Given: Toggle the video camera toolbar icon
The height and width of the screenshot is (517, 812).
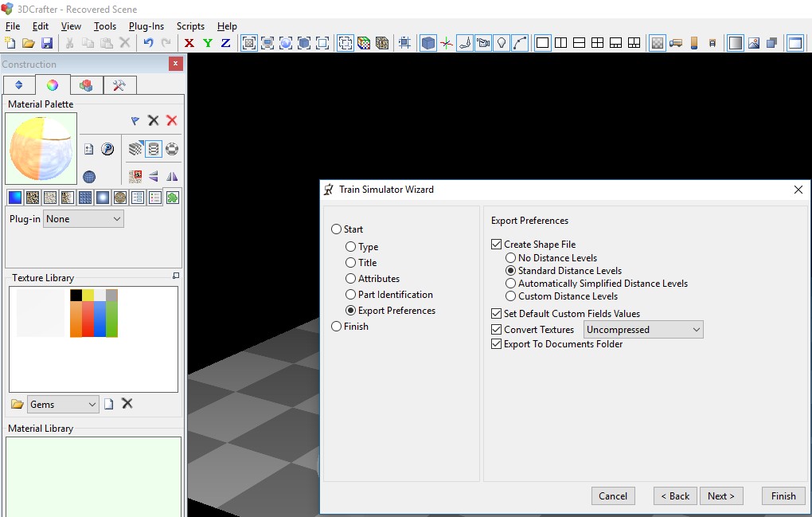Looking at the screenshot, I should [483, 43].
